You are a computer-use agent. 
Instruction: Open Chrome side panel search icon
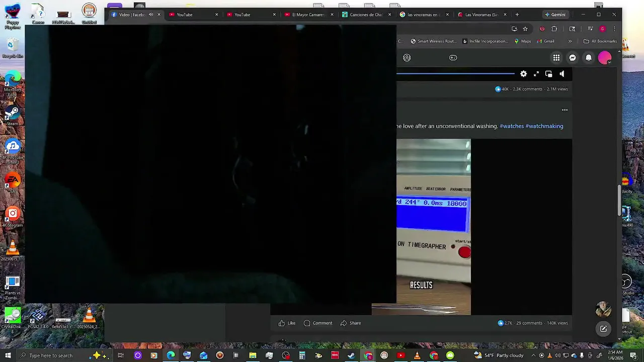(572, 29)
